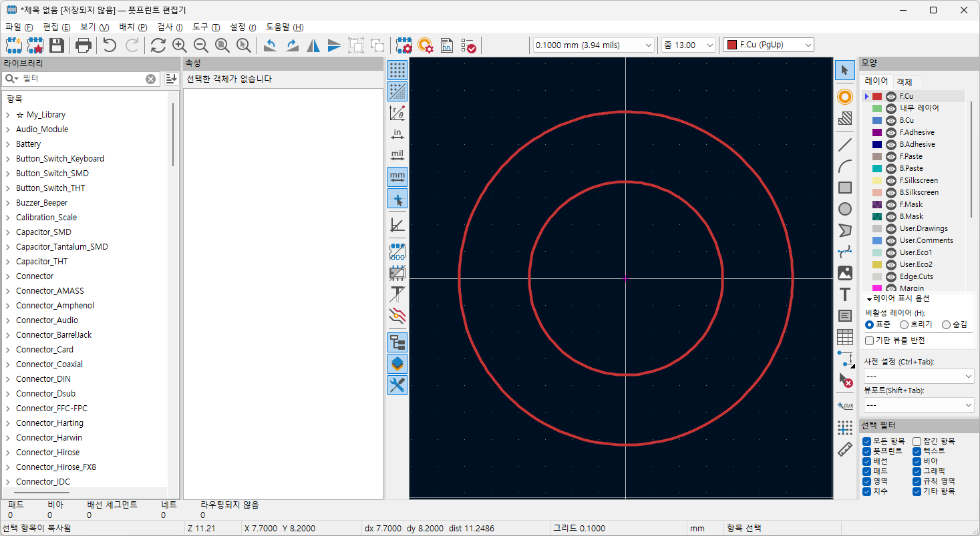This screenshot has width=980, height=536.
Task: Toggle grid display on canvas
Action: coord(397,69)
